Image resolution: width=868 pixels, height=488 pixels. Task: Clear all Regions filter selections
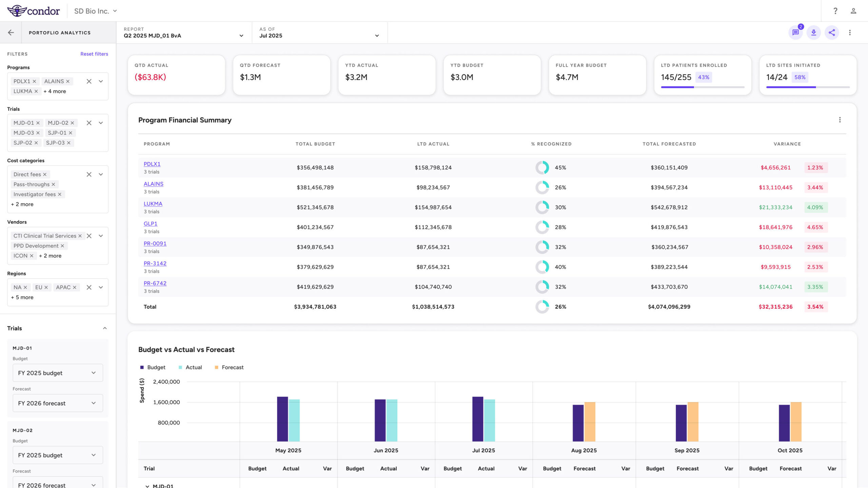pyautogui.click(x=89, y=287)
